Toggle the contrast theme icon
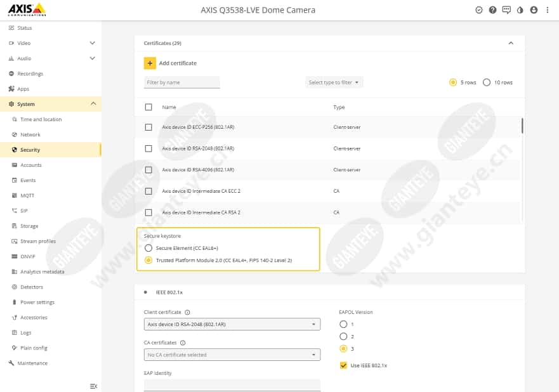The height and width of the screenshot is (392, 559). [520, 10]
